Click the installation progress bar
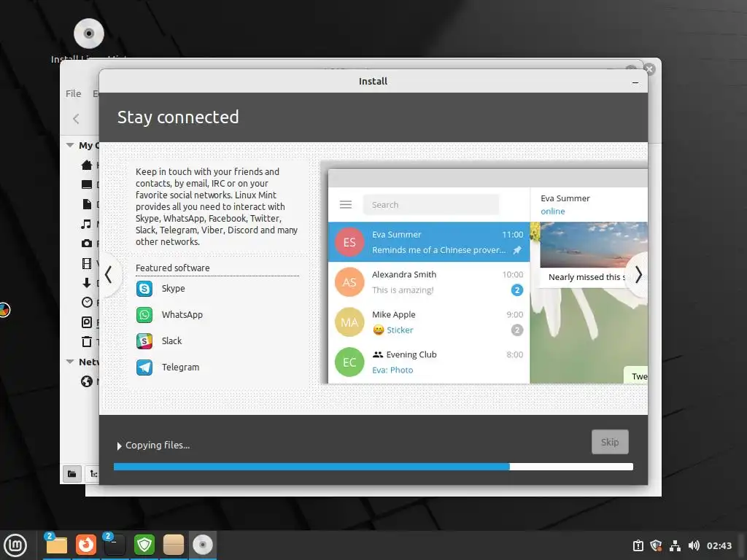This screenshot has height=560, width=747. 373,467
